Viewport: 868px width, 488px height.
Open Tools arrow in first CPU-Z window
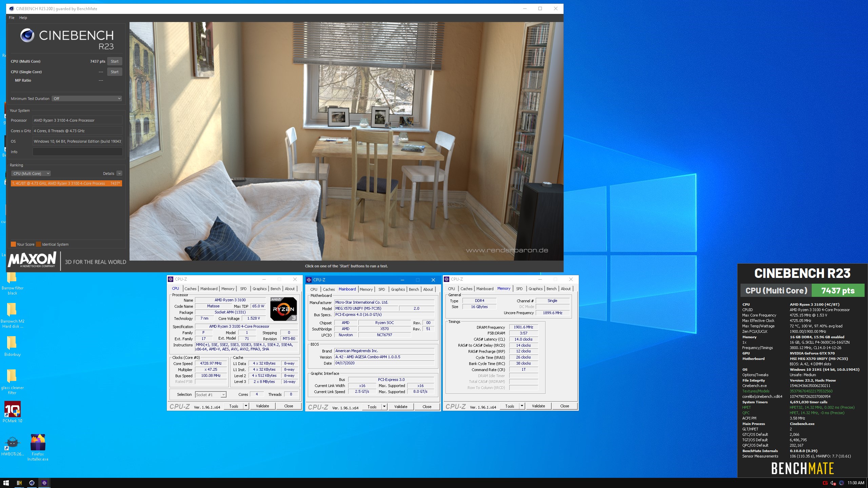pyautogui.click(x=246, y=406)
